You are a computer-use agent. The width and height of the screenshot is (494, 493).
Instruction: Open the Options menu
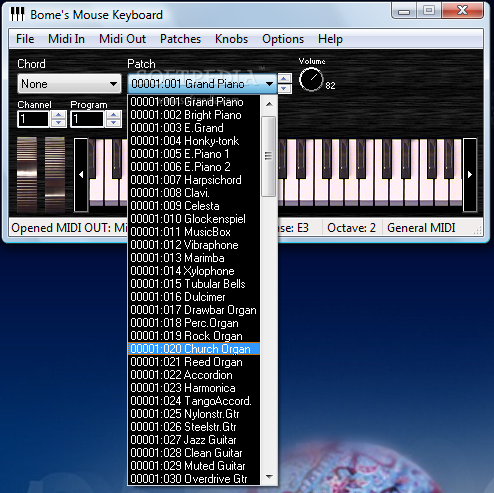(283, 39)
